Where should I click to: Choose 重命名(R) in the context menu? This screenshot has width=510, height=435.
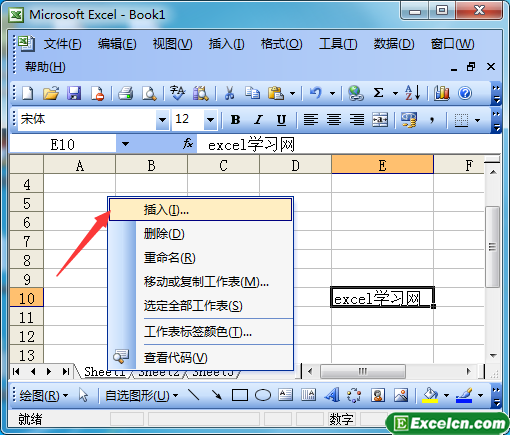tap(201, 258)
